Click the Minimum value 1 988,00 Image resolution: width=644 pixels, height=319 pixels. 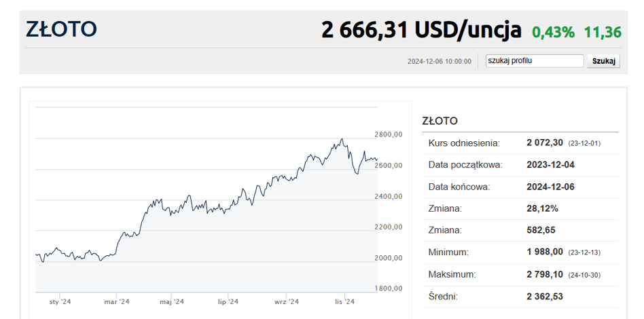(545, 252)
